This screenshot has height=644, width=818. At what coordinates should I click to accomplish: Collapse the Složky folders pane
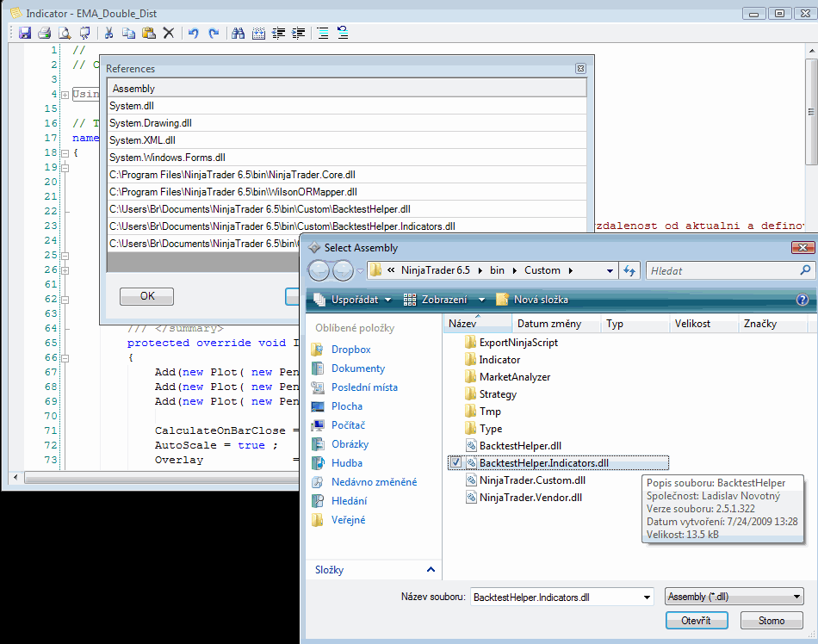click(x=431, y=570)
